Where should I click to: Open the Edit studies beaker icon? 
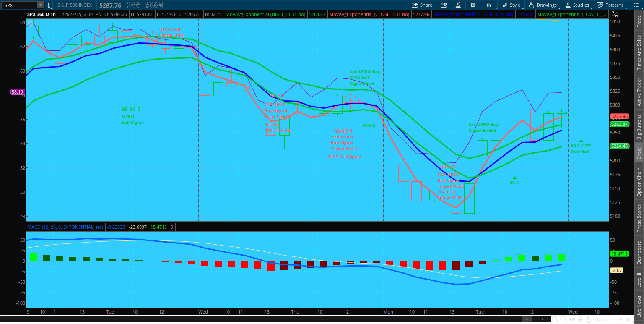[x=458, y=5]
